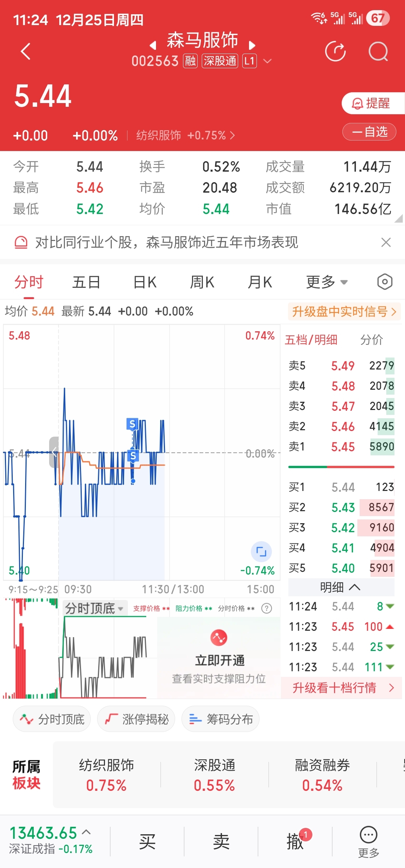Tap the 买 buy button
Screen dimensions: 405x868
tap(147, 842)
